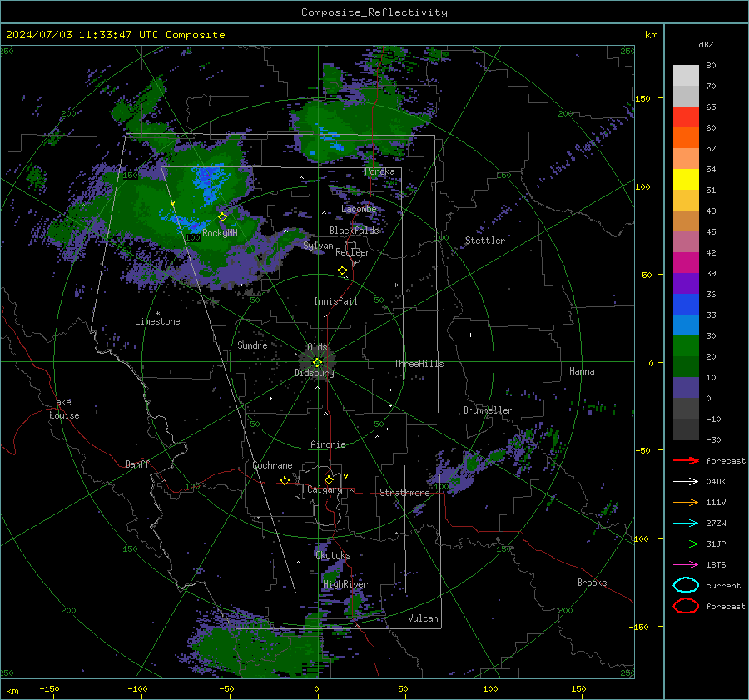Click the Ponoka label
749x700 pixels.
[x=379, y=171]
